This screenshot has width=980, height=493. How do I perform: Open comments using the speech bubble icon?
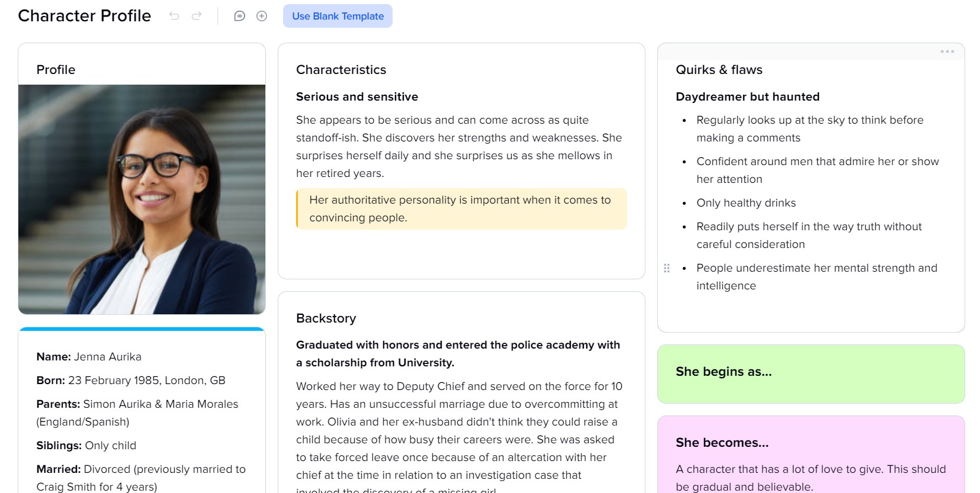tap(239, 16)
